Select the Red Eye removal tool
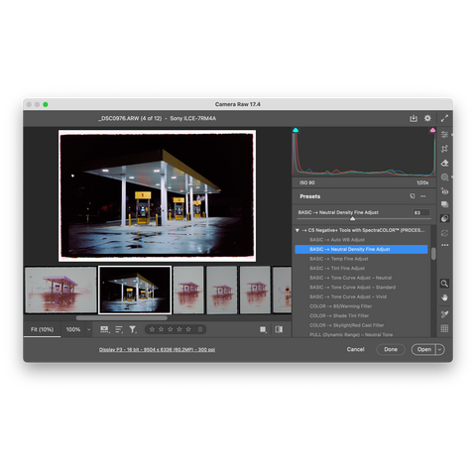The height and width of the screenshot is (476, 476). pyautogui.click(x=444, y=191)
